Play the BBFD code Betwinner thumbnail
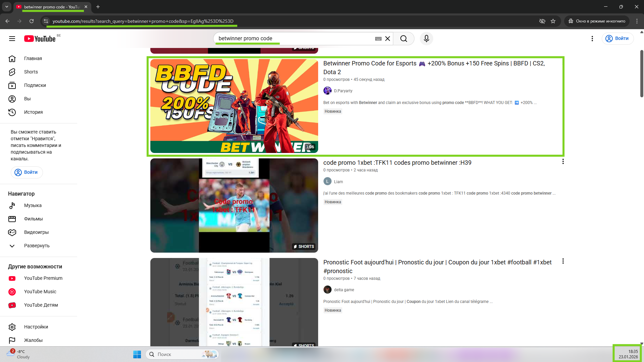 point(234,106)
